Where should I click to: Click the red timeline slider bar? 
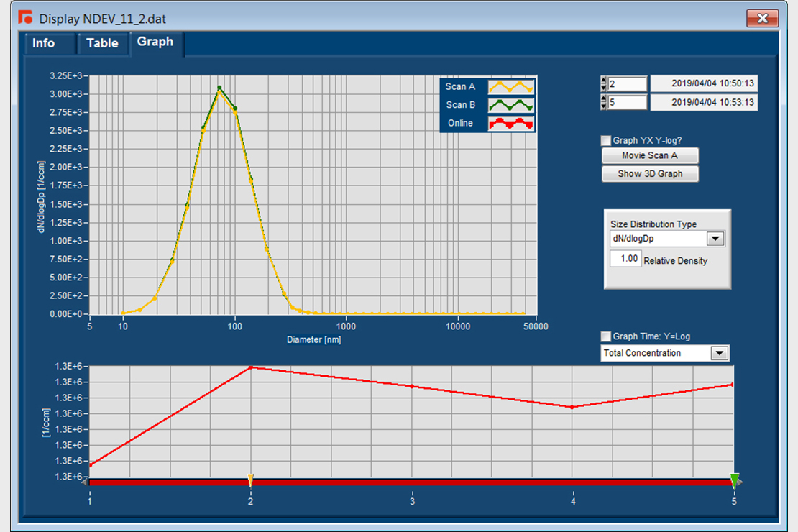coord(431,482)
